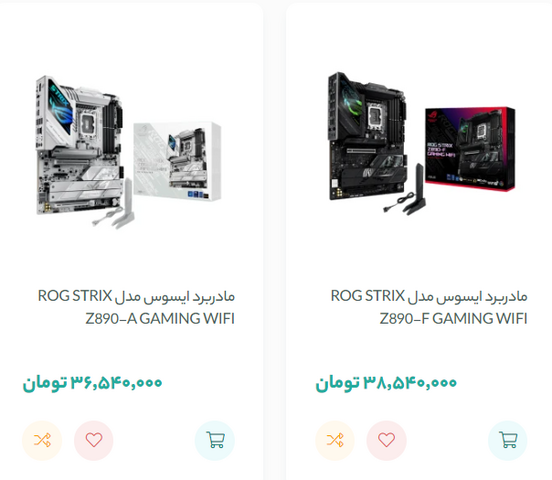Viewport: 552px width, 480px height.
Task: Add Z890-F motherboard to wishlist heart
Action: [387, 440]
